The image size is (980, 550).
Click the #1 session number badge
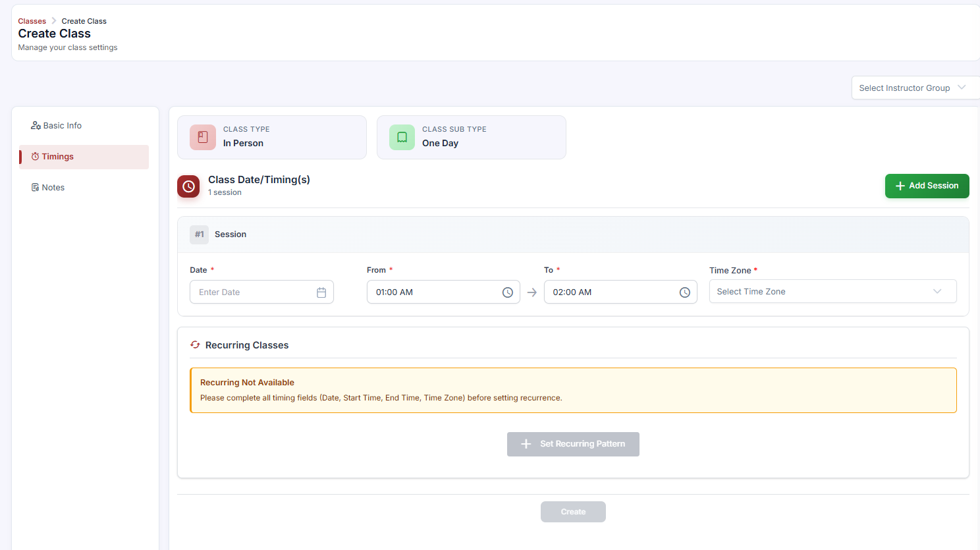click(199, 234)
